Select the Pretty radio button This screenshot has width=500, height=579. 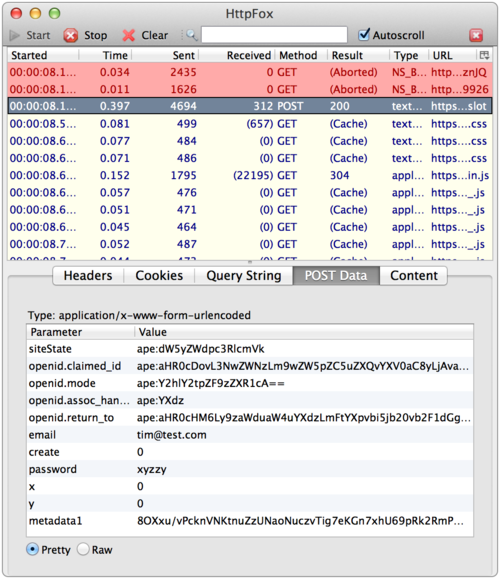tap(32, 549)
